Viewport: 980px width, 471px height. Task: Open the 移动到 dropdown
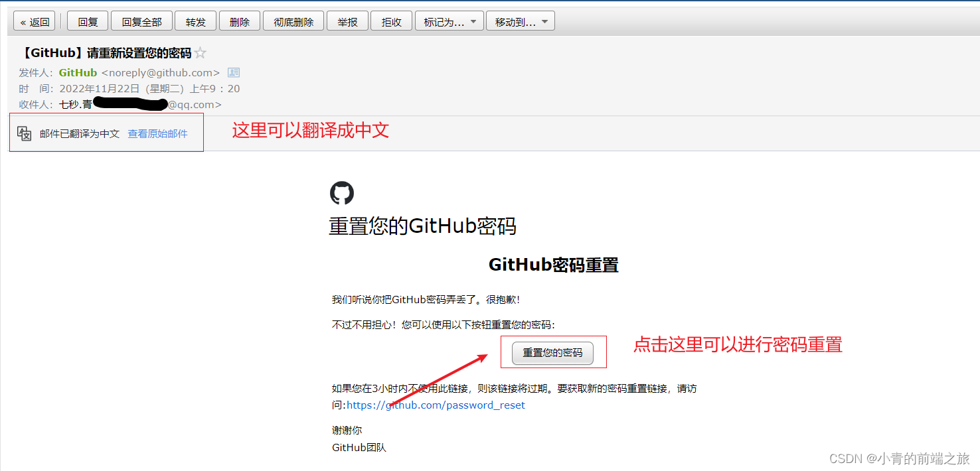click(x=521, y=22)
